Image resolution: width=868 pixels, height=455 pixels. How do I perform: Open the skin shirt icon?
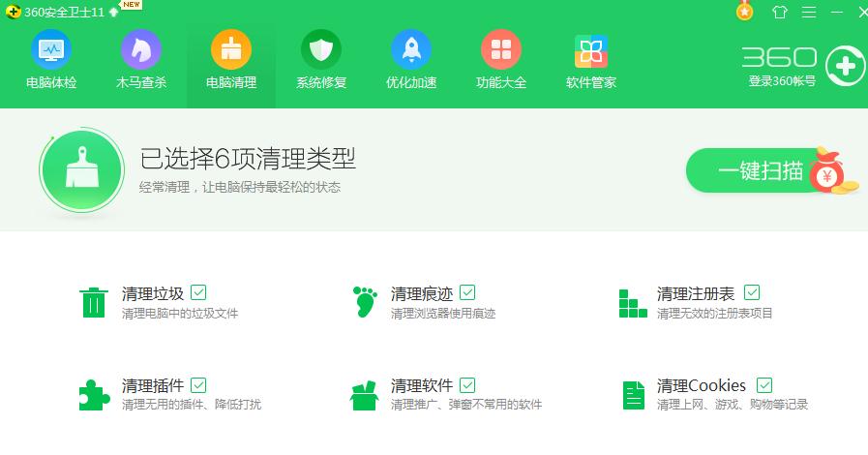(x=779, y=13)
